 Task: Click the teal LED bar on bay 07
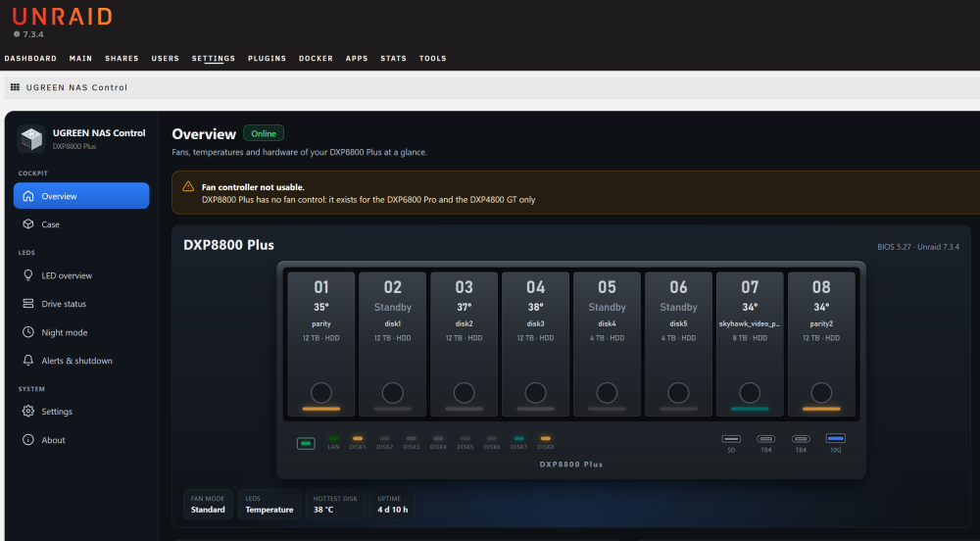(750, 409)
